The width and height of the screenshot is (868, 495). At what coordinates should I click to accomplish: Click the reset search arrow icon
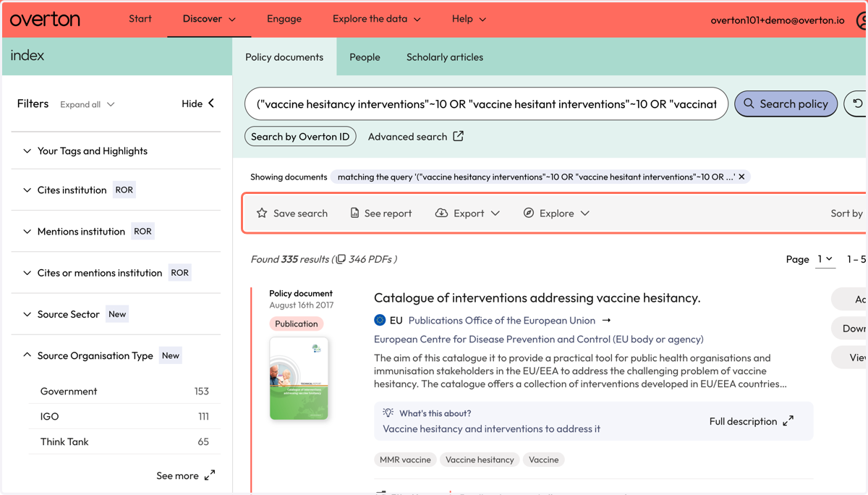tap(857, 103)
